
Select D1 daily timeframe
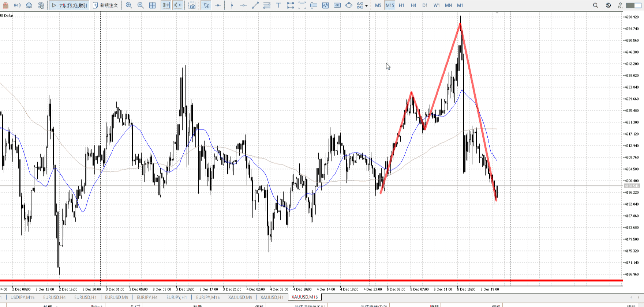[425, 5]
